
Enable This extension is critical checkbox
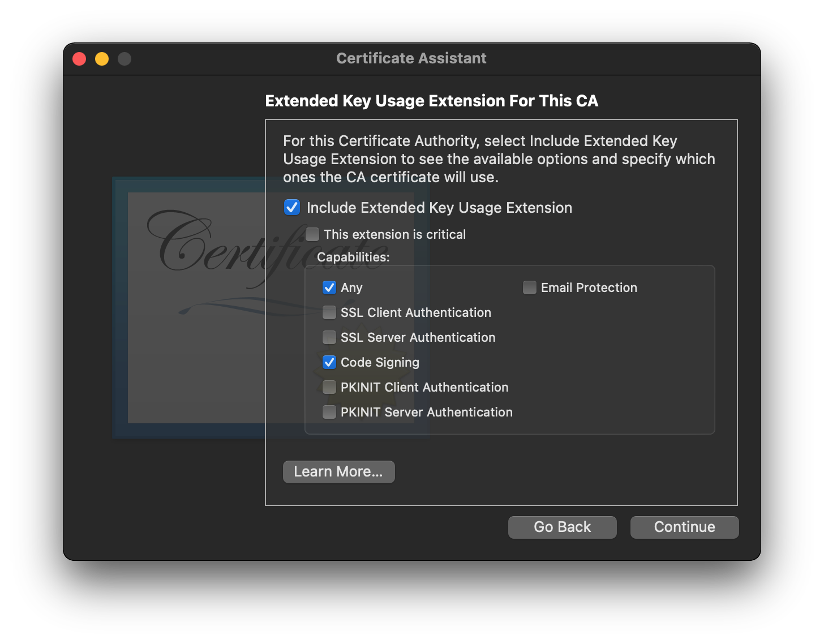point(312,234)
